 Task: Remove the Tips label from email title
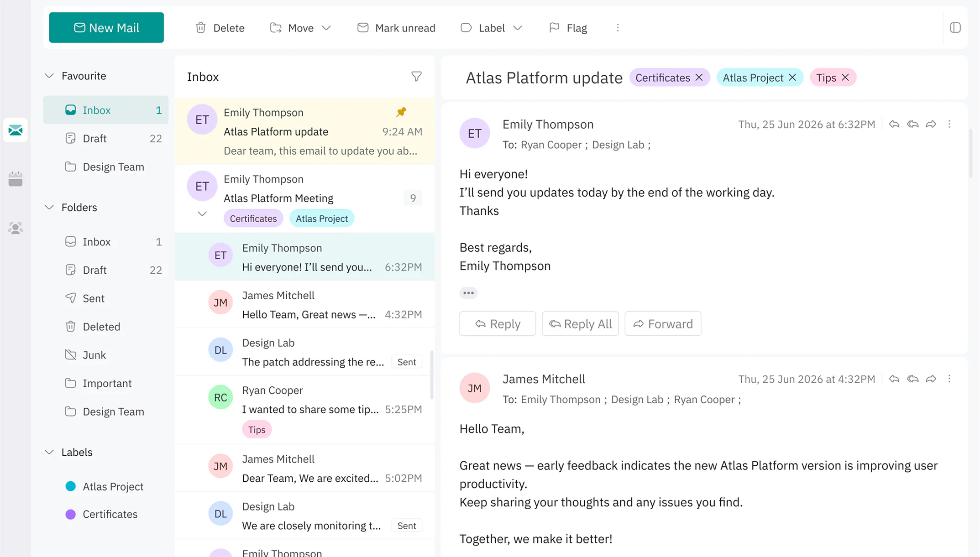tap(845, 78)
